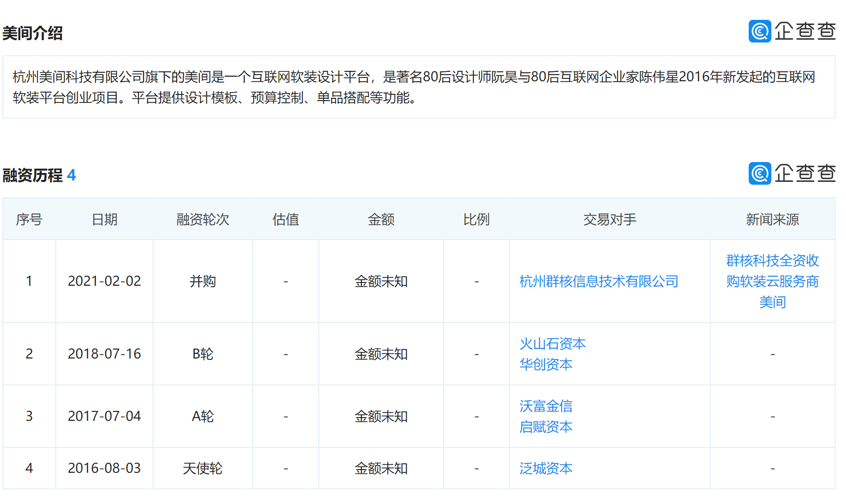Open the 杭州群核信息技术有限公司 company link

pos(598,282)
